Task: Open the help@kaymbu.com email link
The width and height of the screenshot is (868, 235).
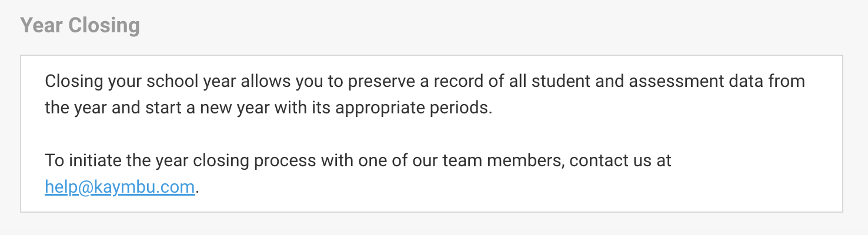Action: pyautogui.click(x=119, y=187)
